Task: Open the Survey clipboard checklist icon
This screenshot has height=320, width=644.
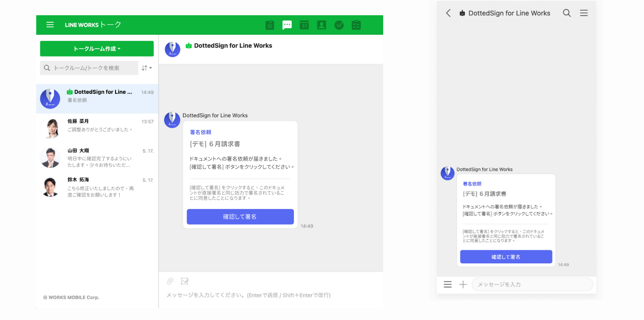Action: 356,25
